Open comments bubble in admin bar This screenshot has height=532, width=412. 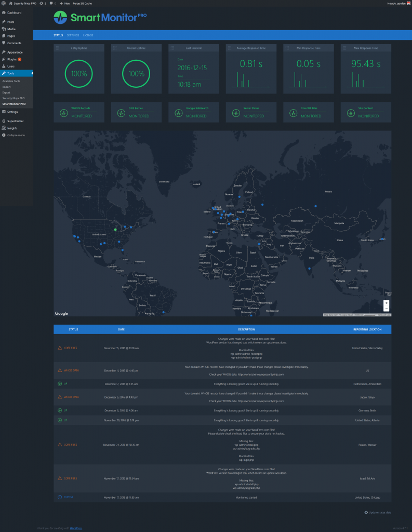coord(52,4)
